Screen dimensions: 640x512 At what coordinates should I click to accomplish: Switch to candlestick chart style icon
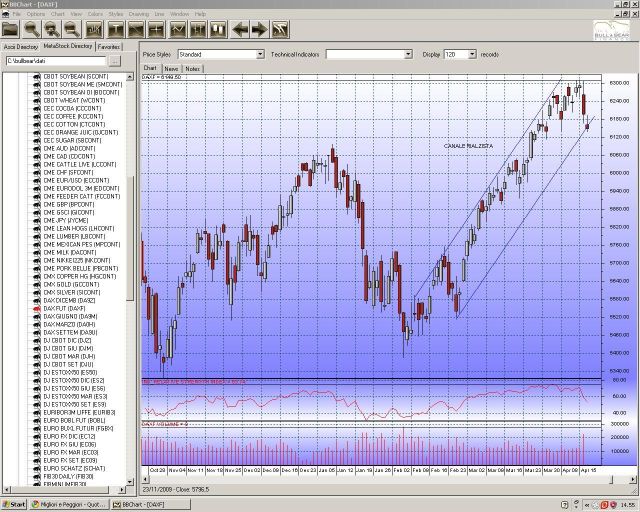pyautogui.click(x=218, y=29)
